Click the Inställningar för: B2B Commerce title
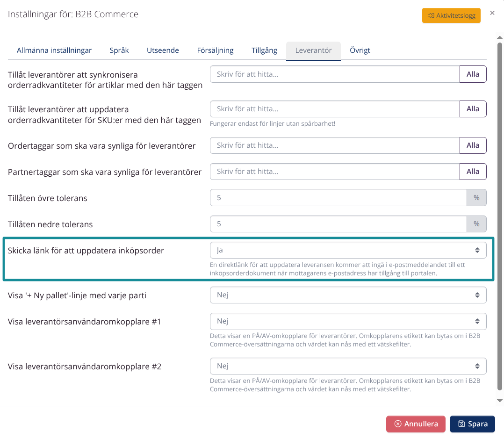504x439 pixels. 73,14
